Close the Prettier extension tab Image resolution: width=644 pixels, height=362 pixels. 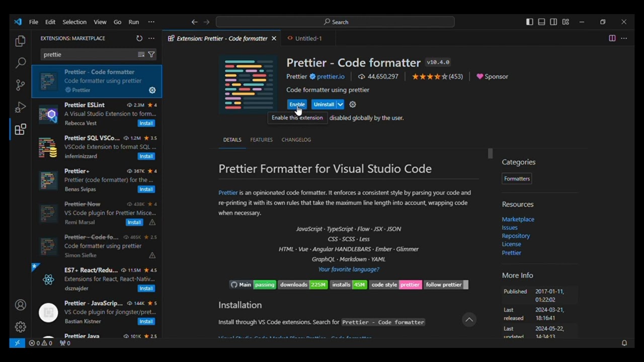click(274, 38)
